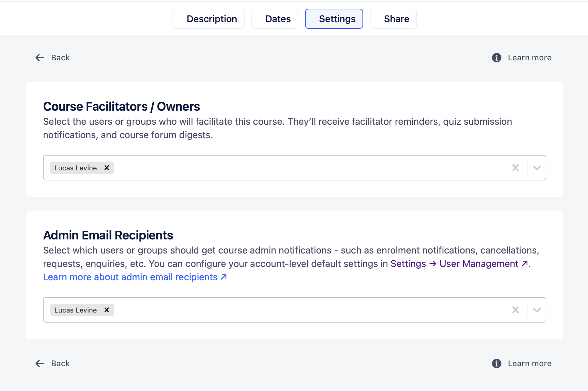588x391 pixels.
Task: Click inside the Course Facilitators input field
Action: (x=302, y=168)
